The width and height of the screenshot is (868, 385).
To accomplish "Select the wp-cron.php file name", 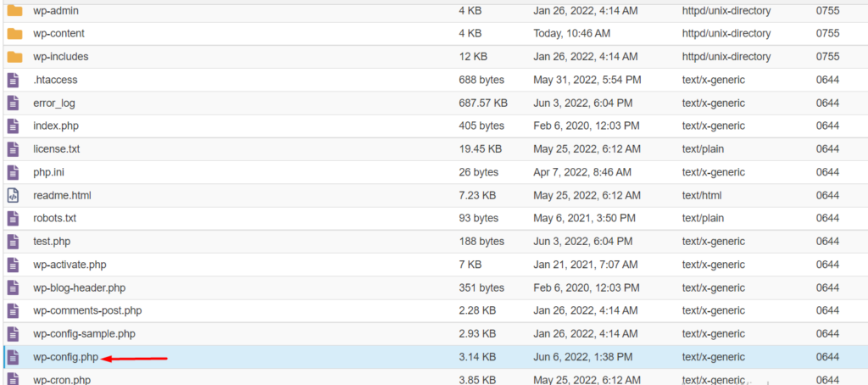I will (62, 380).
